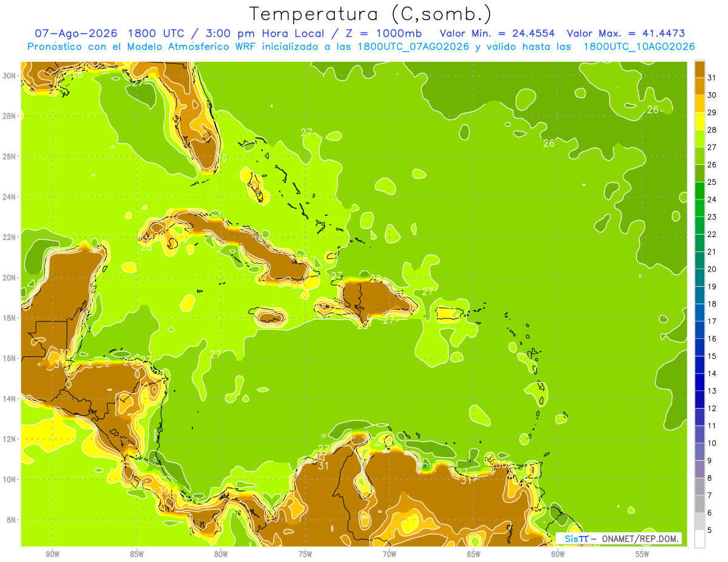The height and width of the screenshot is (562, 728).
Task: Pick the dark-blue swatch between legend 13 and 14
Action: tap(699, 382)
